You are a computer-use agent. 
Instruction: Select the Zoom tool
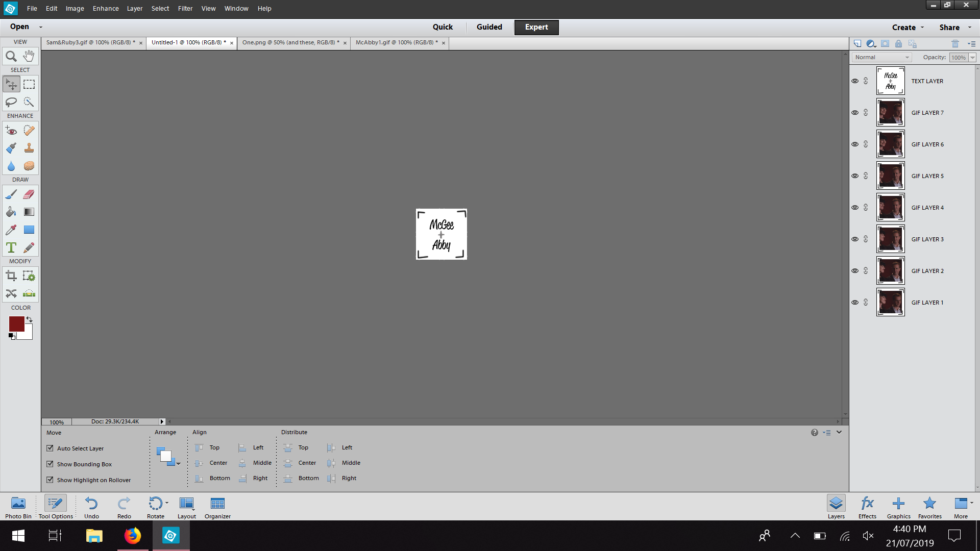pos(11,56)
